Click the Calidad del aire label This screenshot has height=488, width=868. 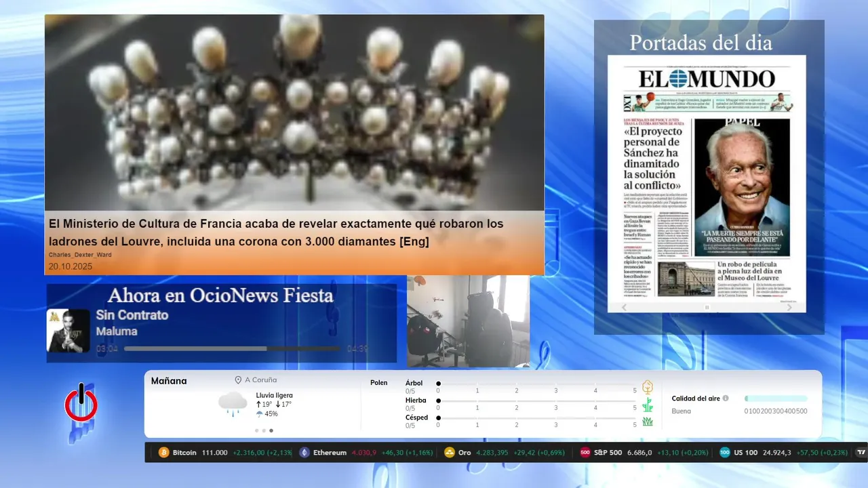pos(696,399)
